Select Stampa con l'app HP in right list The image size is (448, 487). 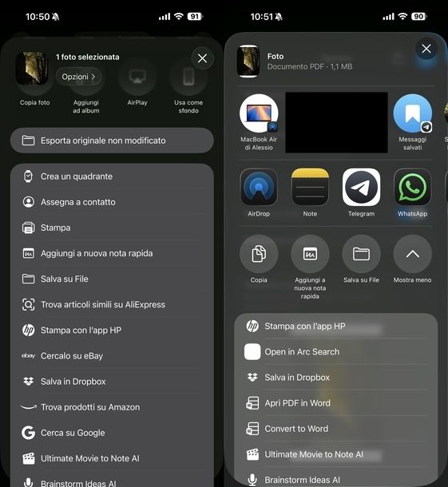click(x=336, y=326)
